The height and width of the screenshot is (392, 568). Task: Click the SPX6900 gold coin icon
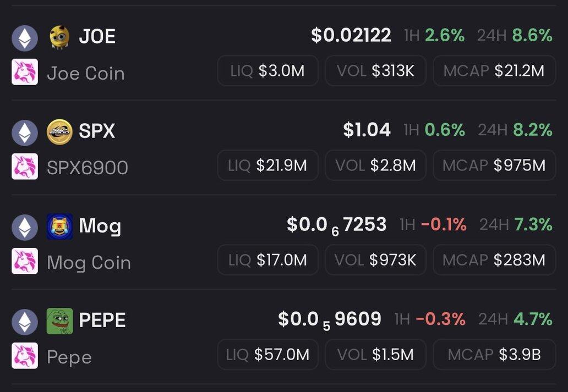[x=59, y=132]
